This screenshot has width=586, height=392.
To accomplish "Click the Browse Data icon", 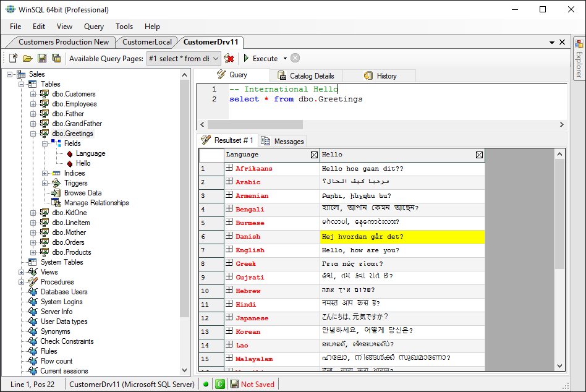I will 56,193.
